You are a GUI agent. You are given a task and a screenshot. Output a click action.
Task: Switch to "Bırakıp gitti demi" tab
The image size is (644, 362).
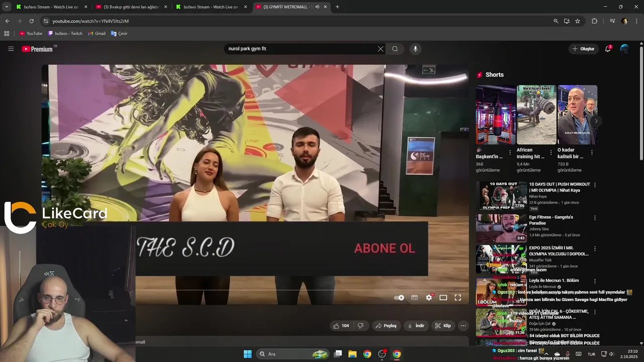click(x=130, y=7)
